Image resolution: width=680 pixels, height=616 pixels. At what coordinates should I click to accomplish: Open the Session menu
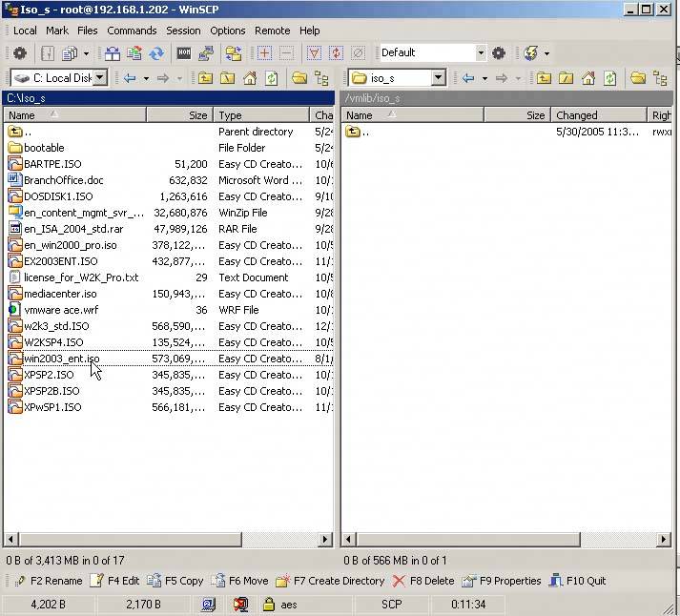(183, 31)
